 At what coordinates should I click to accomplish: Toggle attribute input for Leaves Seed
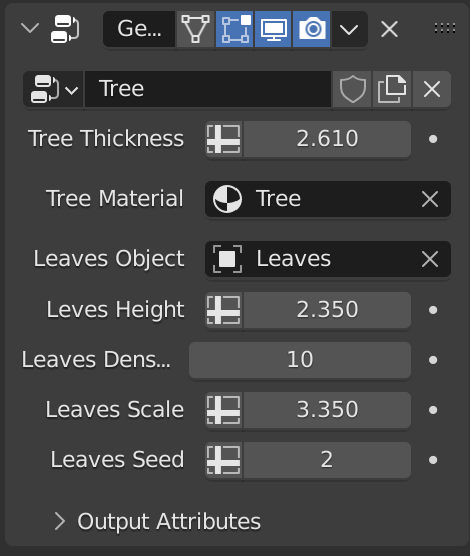tap(224, 460)
